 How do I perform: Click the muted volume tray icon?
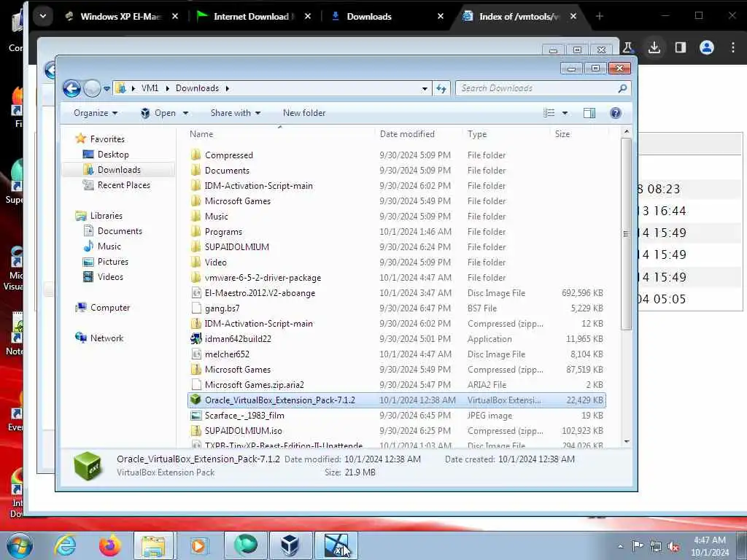click(673, 546)
